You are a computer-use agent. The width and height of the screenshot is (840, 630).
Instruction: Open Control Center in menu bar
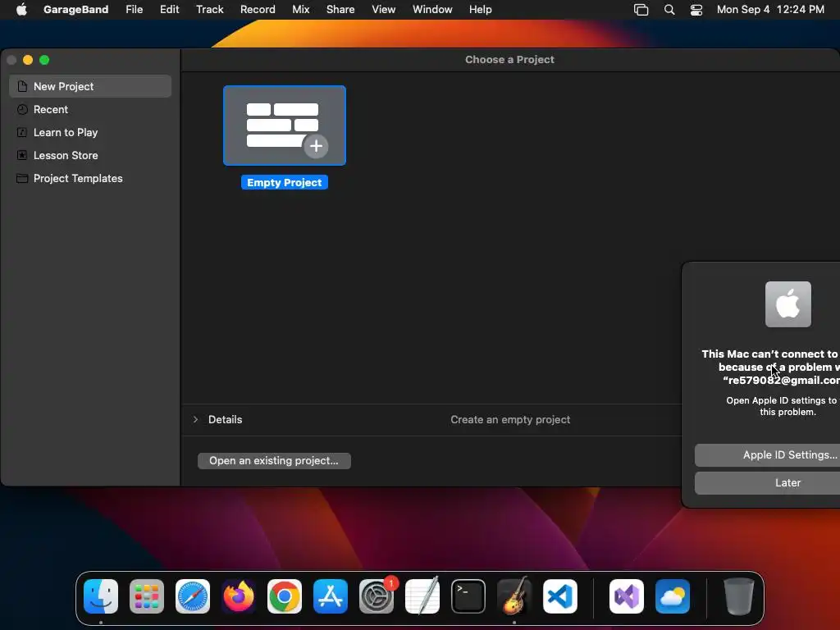pos(696,10)
